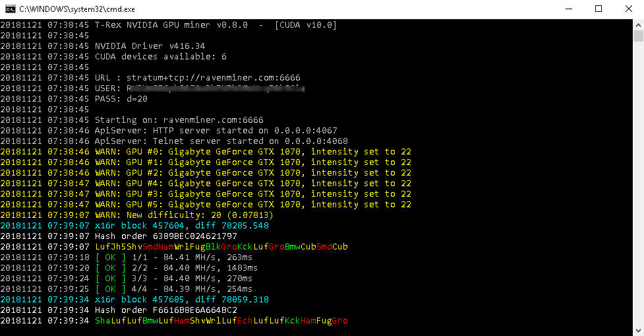
Task: Click the GPU #5 intensity warning line
Action: pos(206,205)
